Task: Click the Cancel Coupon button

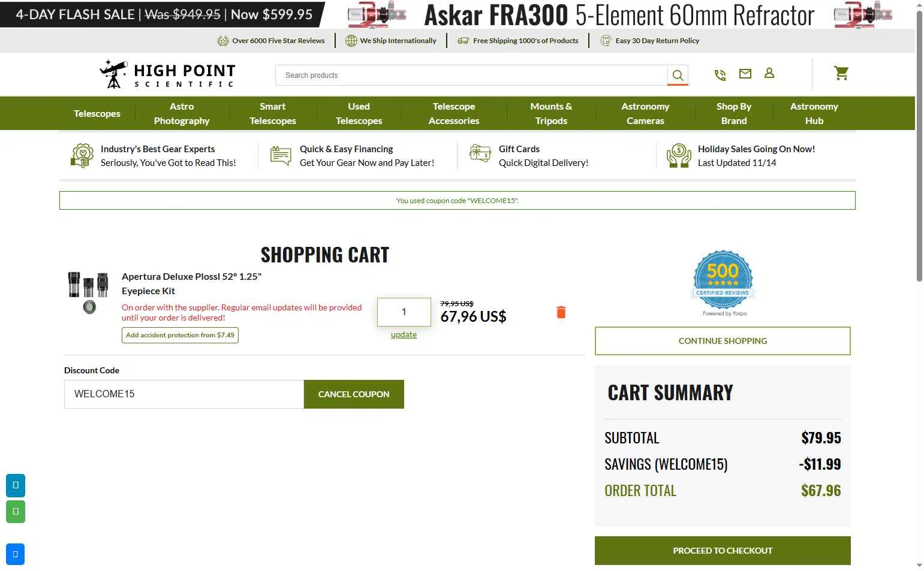Action: tap(354, 394)
